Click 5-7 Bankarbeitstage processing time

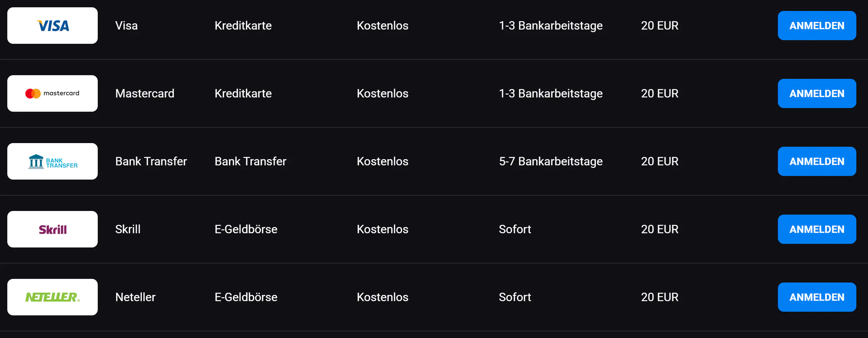(x=550, y=161)
